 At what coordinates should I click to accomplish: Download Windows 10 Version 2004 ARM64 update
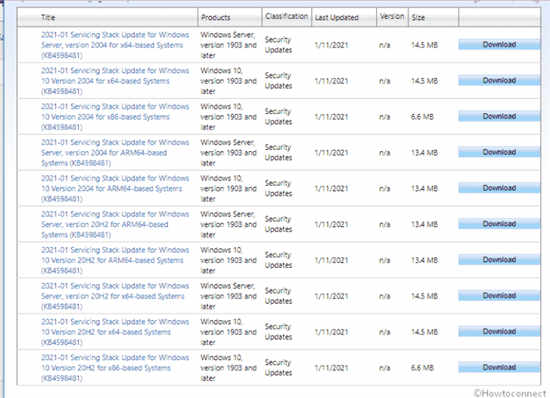(x=499, y=188)
